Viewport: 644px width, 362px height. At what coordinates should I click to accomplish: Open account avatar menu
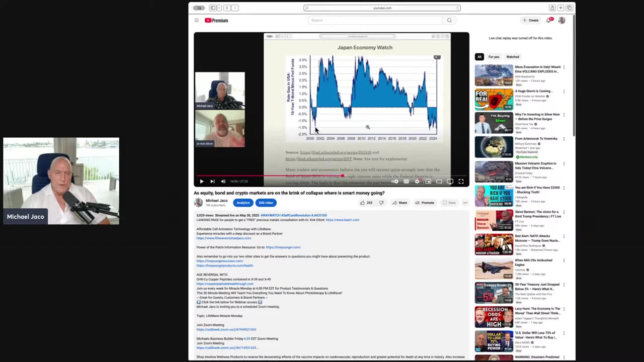pos(561,20)
